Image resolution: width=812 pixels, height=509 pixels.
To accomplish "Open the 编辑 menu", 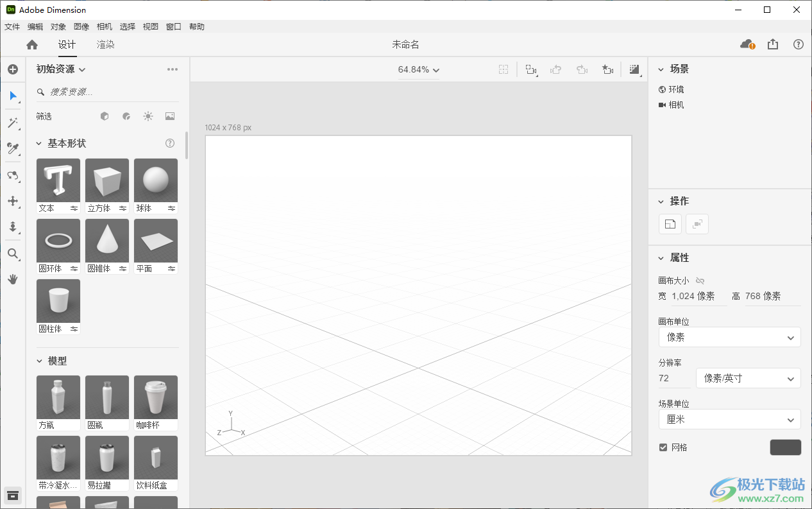I will (35, 27).
